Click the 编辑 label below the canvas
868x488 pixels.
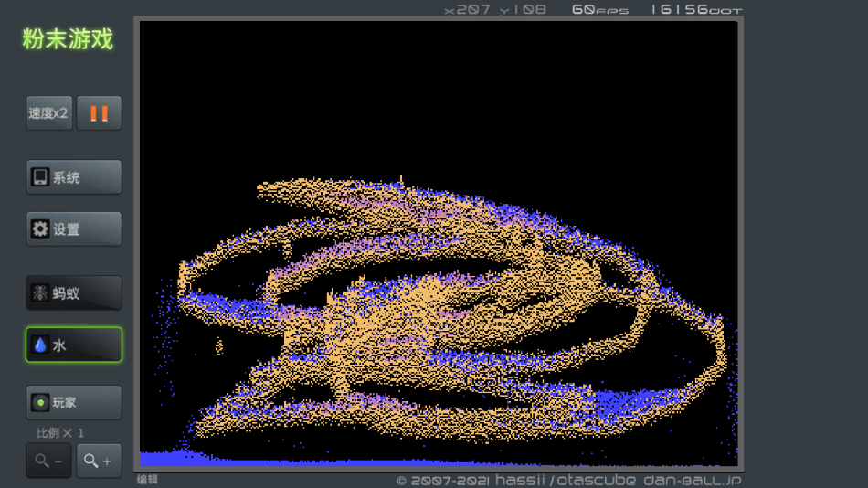(147, 479)
